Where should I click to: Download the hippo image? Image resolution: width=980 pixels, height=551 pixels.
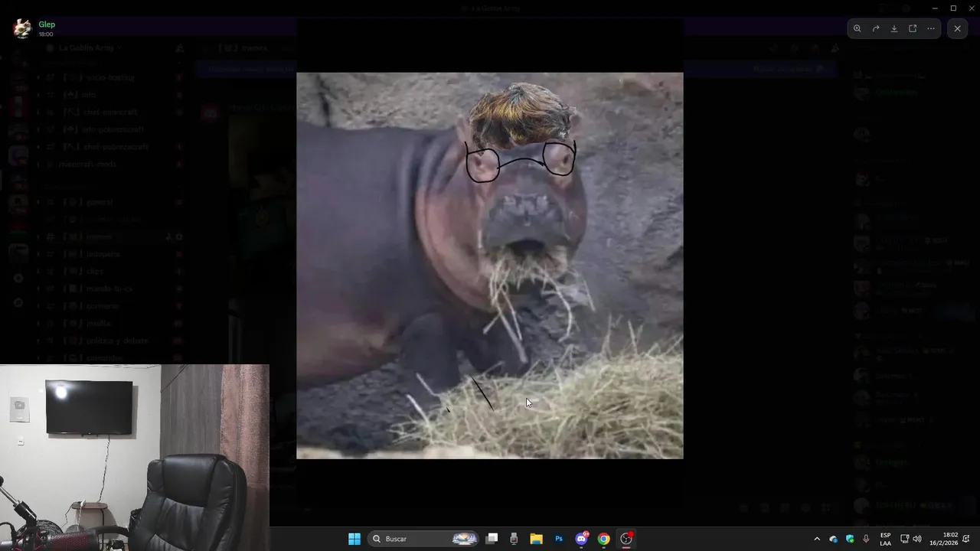[x=894, y=28]
